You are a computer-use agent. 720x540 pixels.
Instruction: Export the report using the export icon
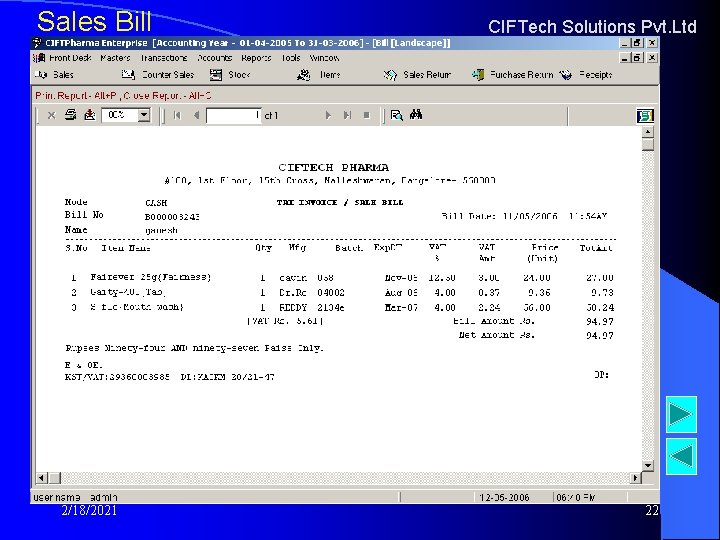pyautogui.click(x=90, y=115)
